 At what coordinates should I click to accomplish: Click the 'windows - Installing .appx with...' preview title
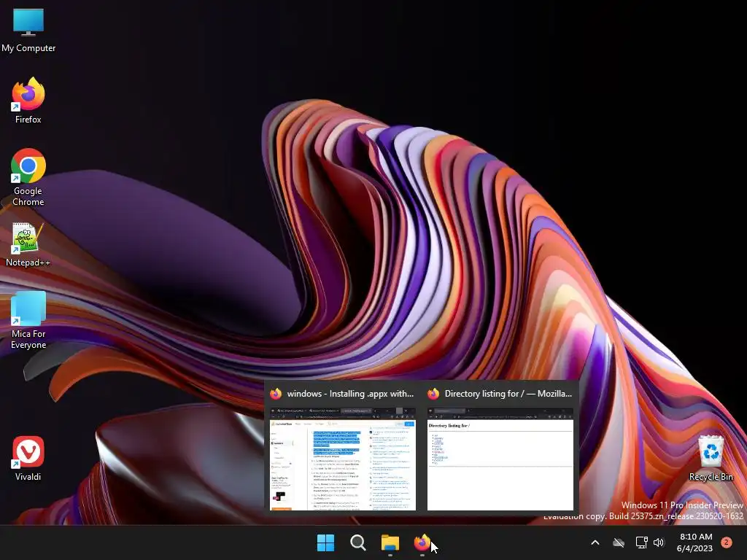350,394
